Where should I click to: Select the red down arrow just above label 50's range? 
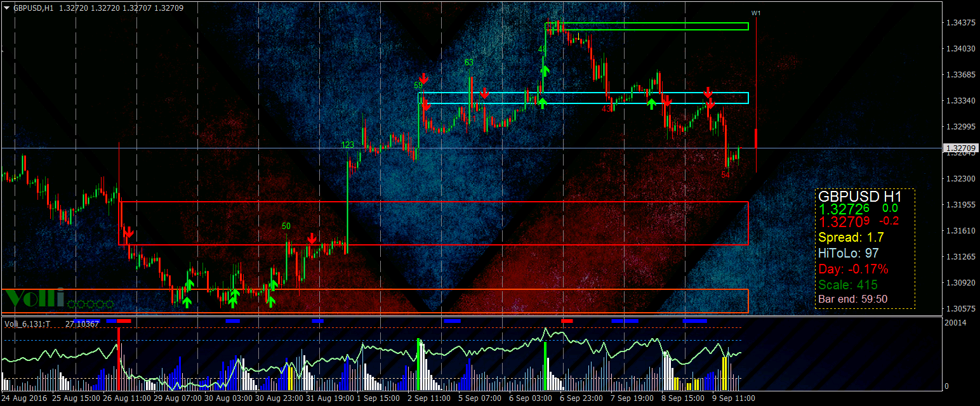312,239
